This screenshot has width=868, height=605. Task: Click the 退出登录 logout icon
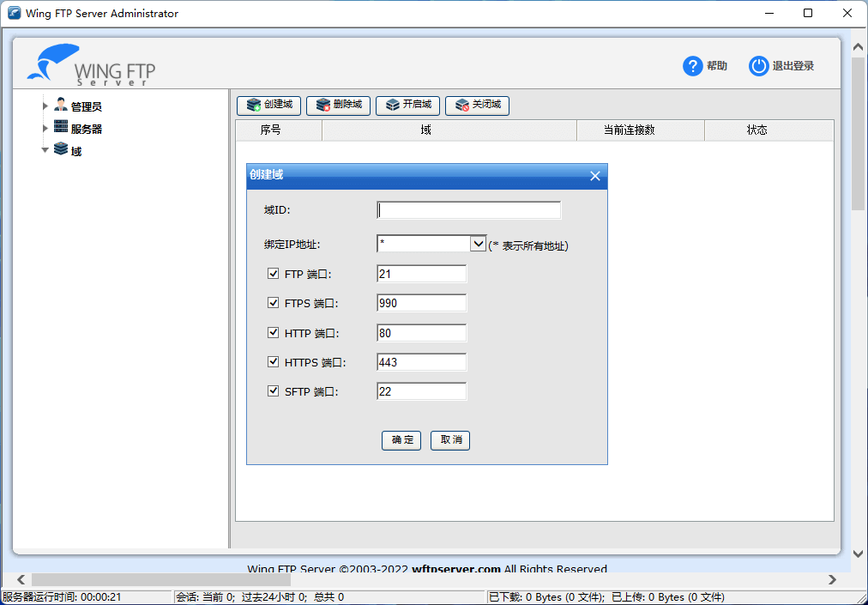click(759, 65)
